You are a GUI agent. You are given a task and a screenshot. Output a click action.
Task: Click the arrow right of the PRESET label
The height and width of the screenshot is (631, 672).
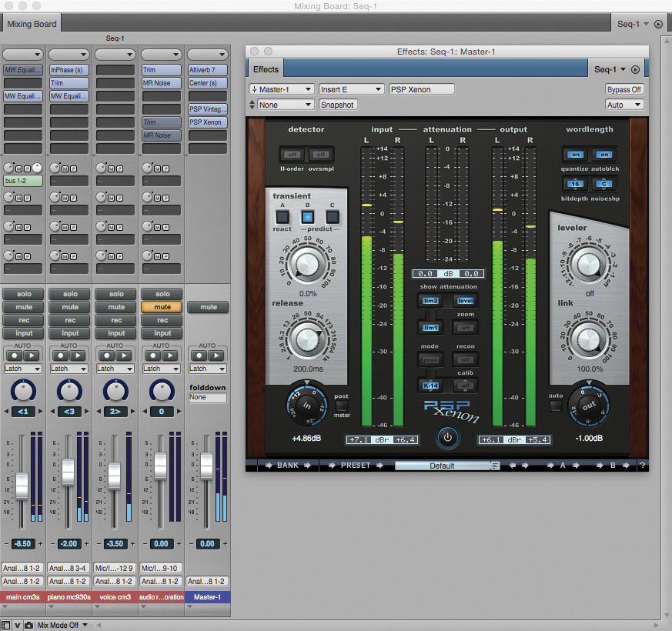[x=379, y=466]
